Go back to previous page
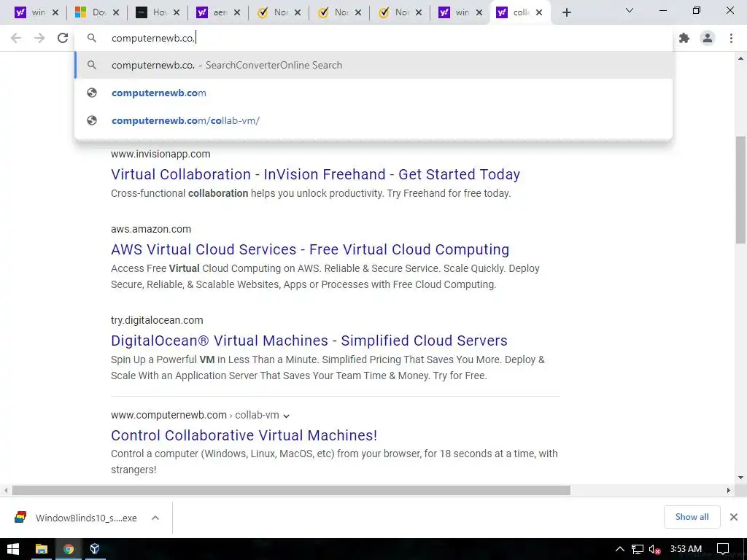Viewport: 747px width, 560px height. click(16, 38)
